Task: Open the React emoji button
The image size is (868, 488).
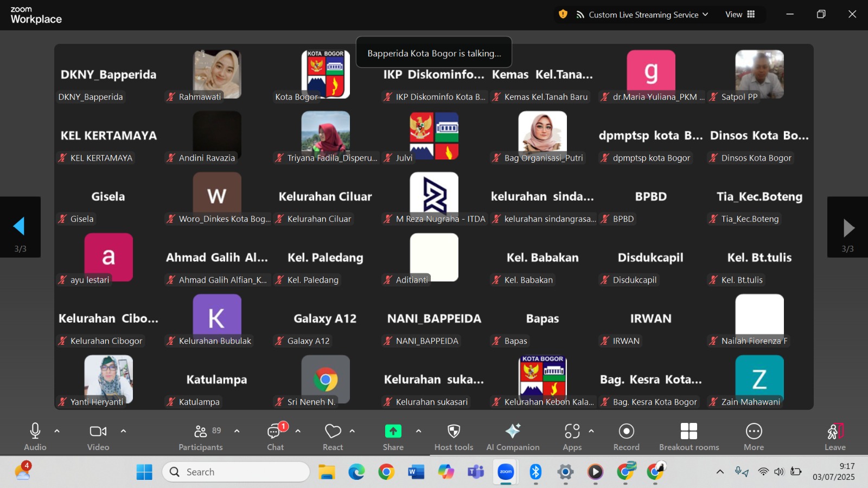Action: pyautogui.click(x=333, y=436)
